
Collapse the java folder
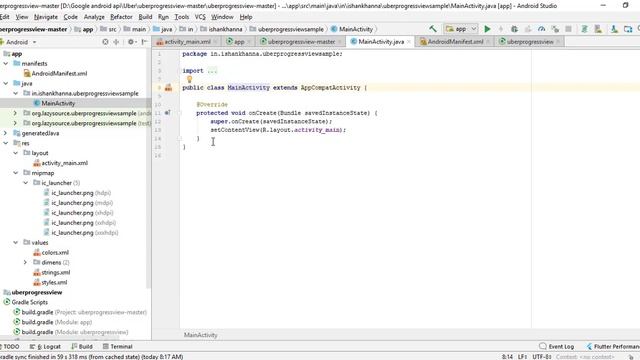click(6, 83)
